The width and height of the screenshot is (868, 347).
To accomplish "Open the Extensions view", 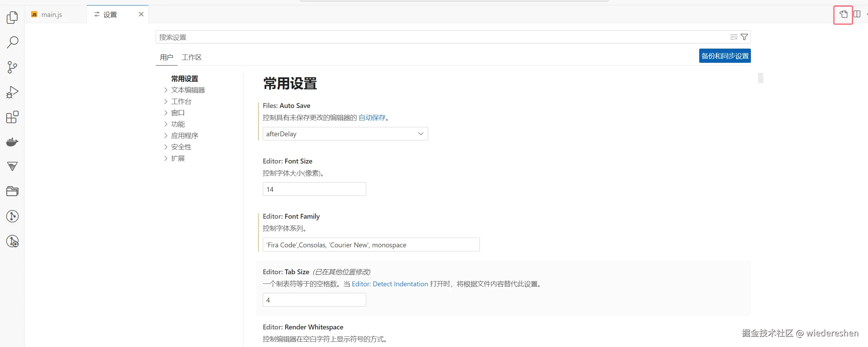I will coord(12,117).
